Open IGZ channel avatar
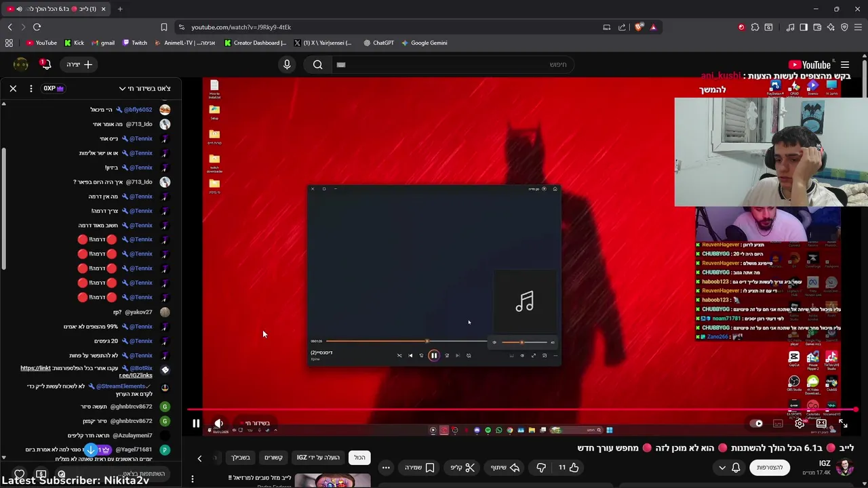 pyautogui.click(x=844, y=468)
